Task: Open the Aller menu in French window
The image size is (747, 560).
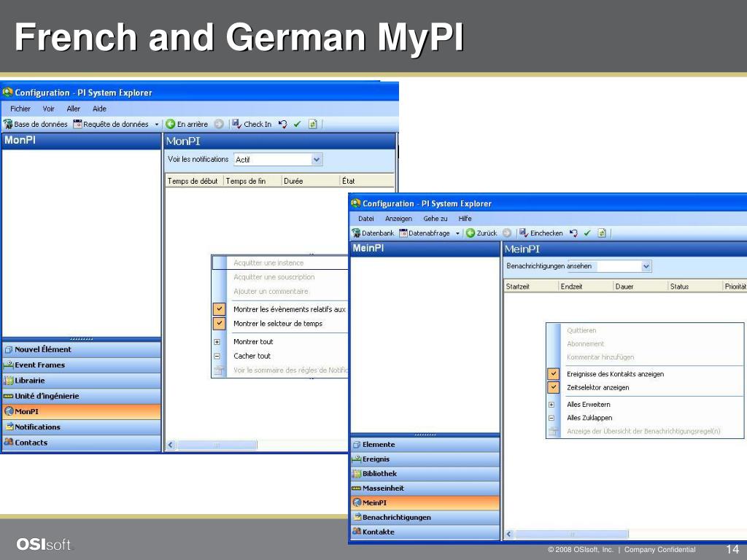Action: (74, 109)
